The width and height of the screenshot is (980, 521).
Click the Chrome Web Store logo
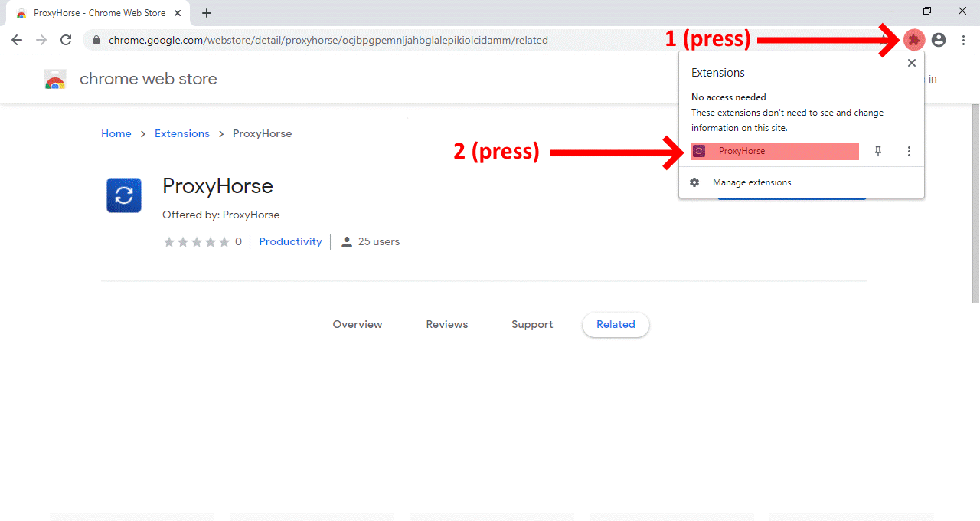click(54, 79)
